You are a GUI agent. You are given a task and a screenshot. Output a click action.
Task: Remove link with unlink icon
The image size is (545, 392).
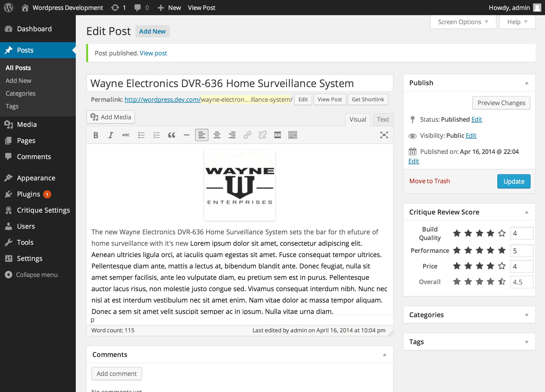(x=262, y=135)
